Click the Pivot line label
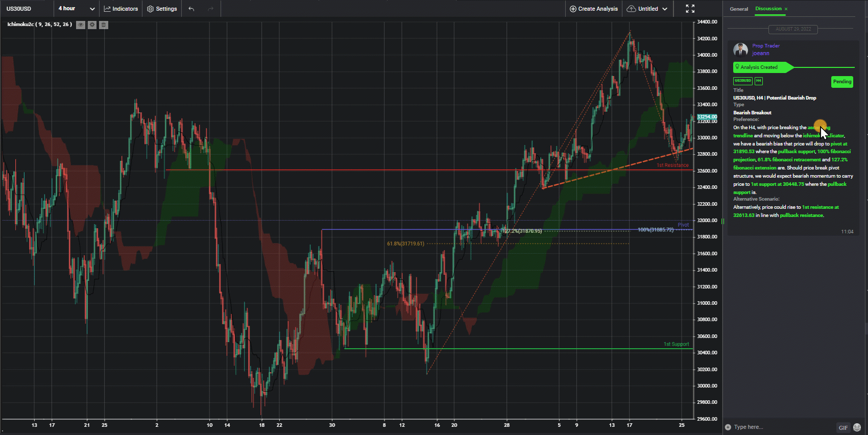 click(683, 225)
